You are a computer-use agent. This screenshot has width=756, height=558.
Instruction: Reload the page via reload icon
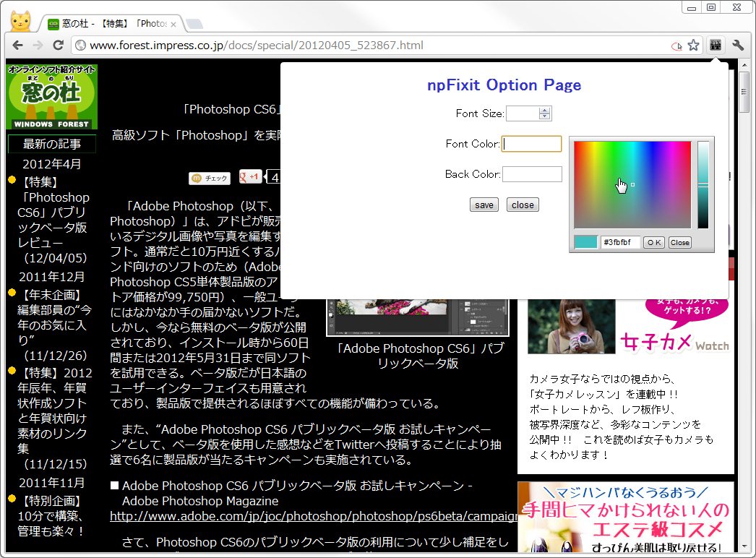click(58, 45)
